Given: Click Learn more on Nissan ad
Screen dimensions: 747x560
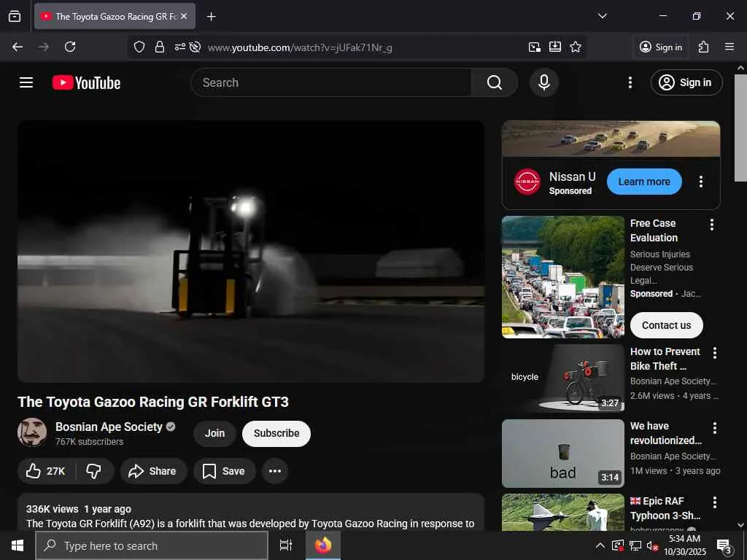Looking at the screenshot, I should [644, 182].
